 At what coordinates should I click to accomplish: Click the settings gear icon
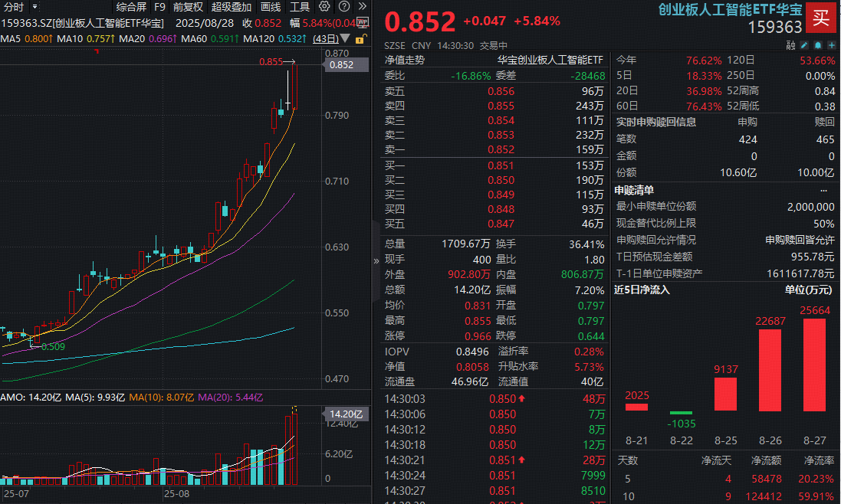click(323, 7)
